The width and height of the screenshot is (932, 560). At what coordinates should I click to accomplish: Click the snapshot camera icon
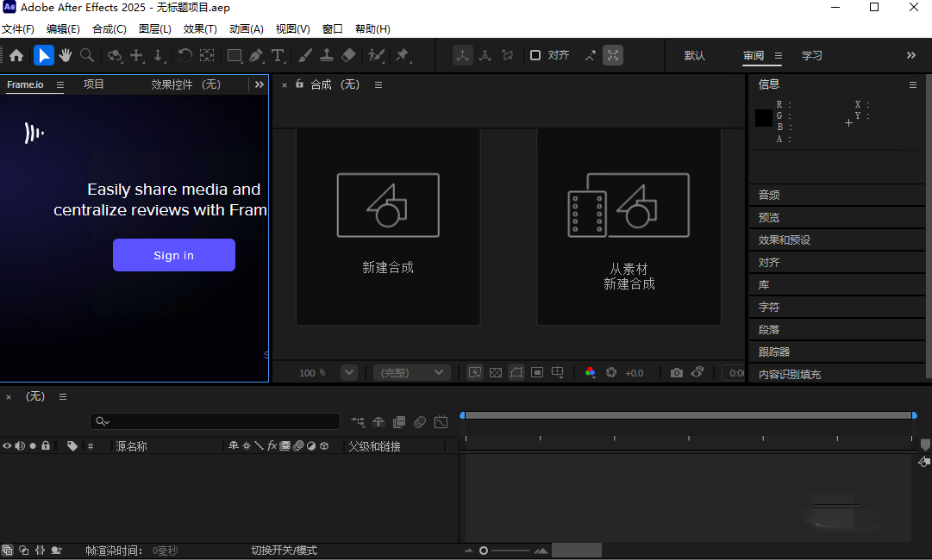tap(677, 372)
